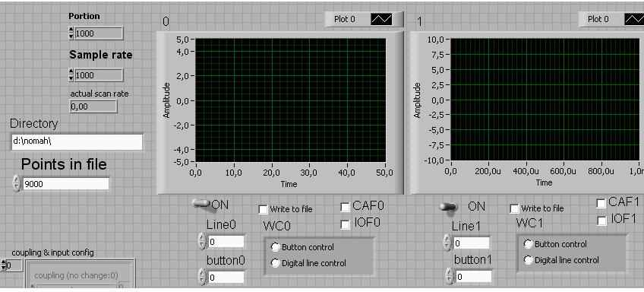This screenshot has width=644, height=292.
Task: Click the Plot 0 line-style icon on graph 1
Action: (634, 19)
